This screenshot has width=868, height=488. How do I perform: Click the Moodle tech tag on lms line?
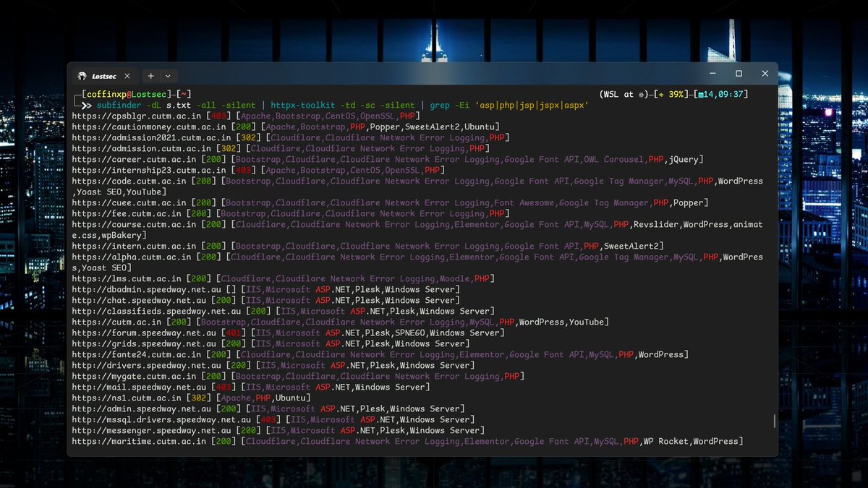pos(456,279)
